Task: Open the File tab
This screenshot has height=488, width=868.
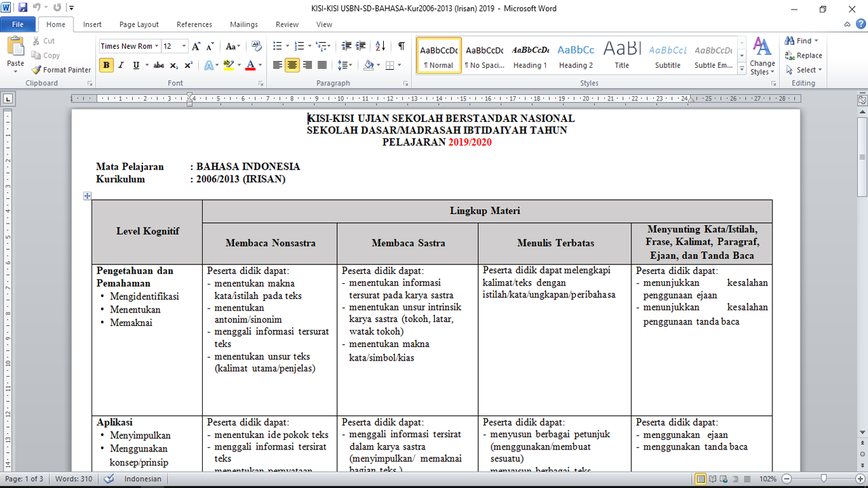Action: (18, 24)
